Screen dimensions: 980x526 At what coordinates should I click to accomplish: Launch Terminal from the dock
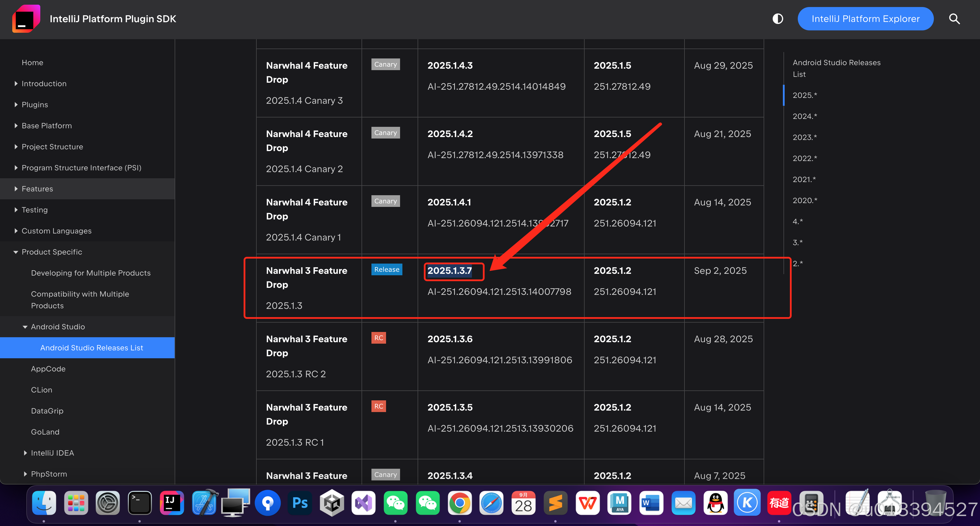click(x=140, y=503)
